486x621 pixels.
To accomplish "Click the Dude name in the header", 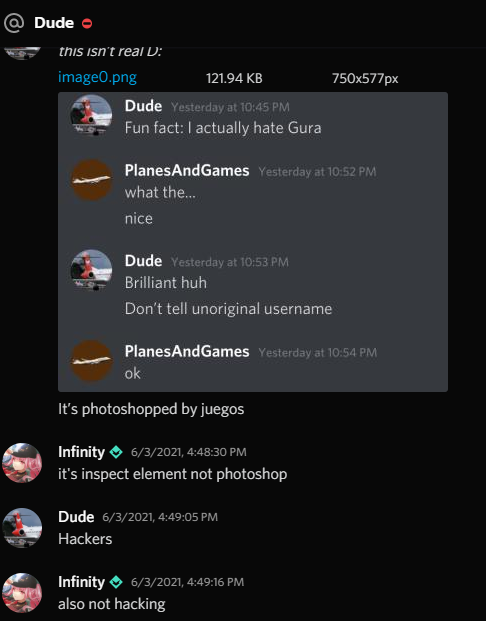I will (54, 23).
